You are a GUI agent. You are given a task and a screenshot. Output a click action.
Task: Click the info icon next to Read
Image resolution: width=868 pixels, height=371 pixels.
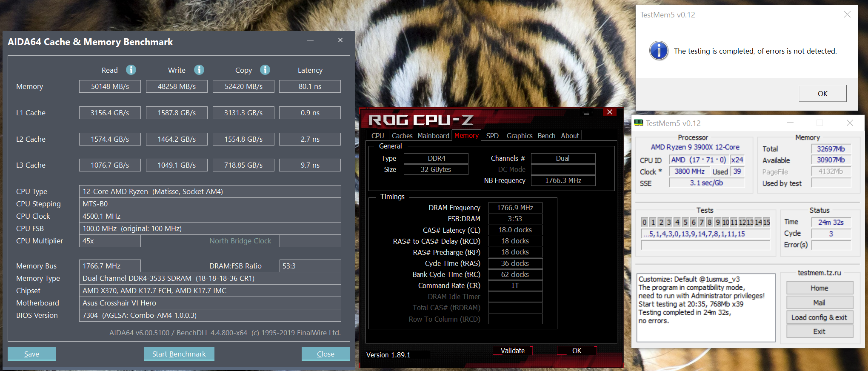131,70
